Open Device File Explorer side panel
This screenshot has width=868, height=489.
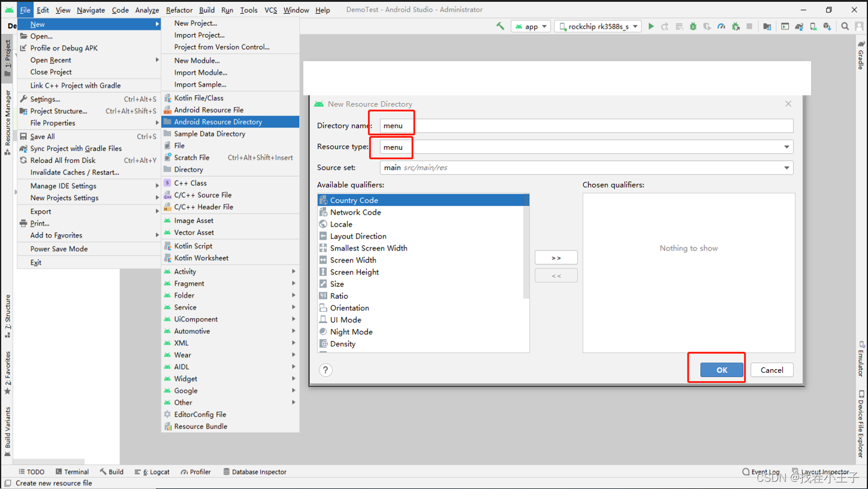(x=861, y=424)
